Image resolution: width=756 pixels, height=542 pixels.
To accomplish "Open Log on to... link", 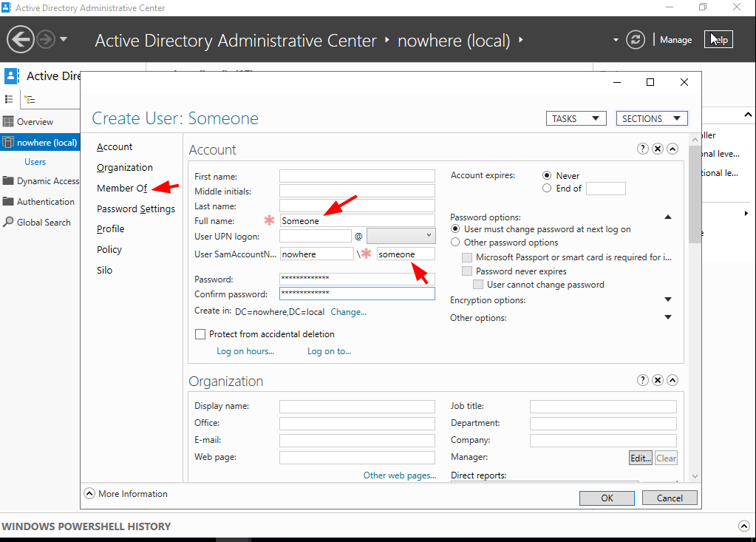I will [x=330, y=351].
